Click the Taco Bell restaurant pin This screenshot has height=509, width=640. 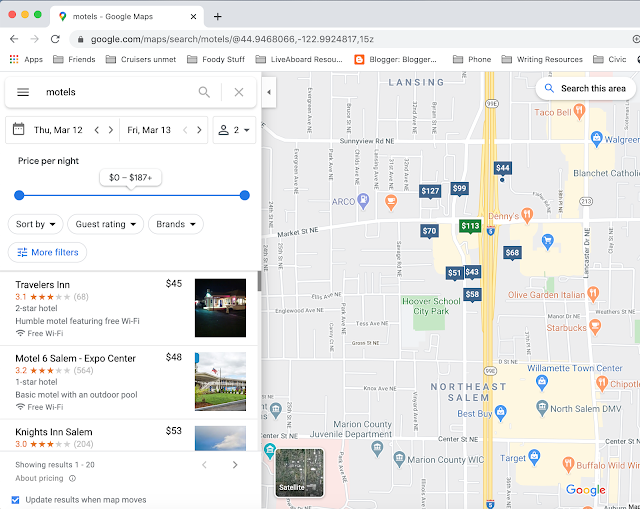[x=579, y=111]
